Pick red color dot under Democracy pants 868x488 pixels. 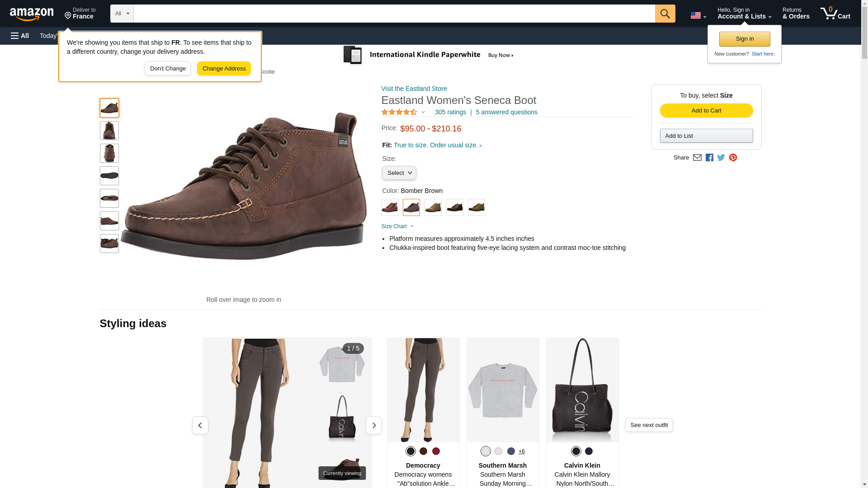(435, 451)
